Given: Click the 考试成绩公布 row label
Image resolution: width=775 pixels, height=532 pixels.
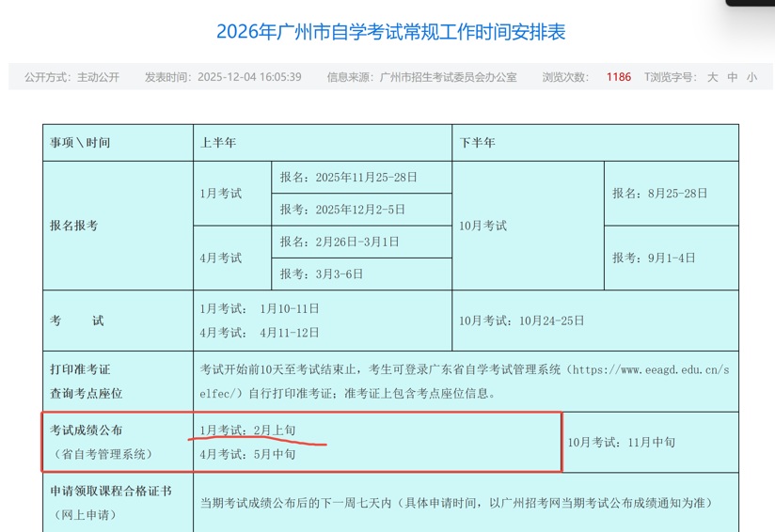Looking at the screenshot, I should click(x=87, y=430).
